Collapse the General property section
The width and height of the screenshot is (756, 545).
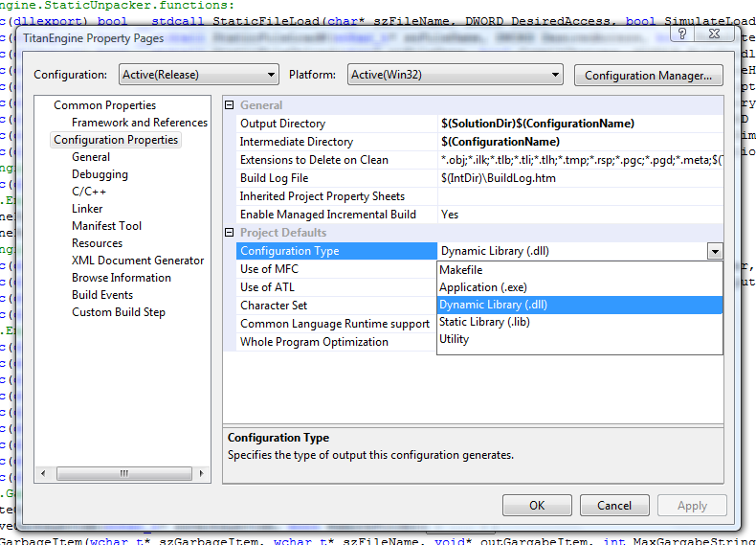pos(230,105)
